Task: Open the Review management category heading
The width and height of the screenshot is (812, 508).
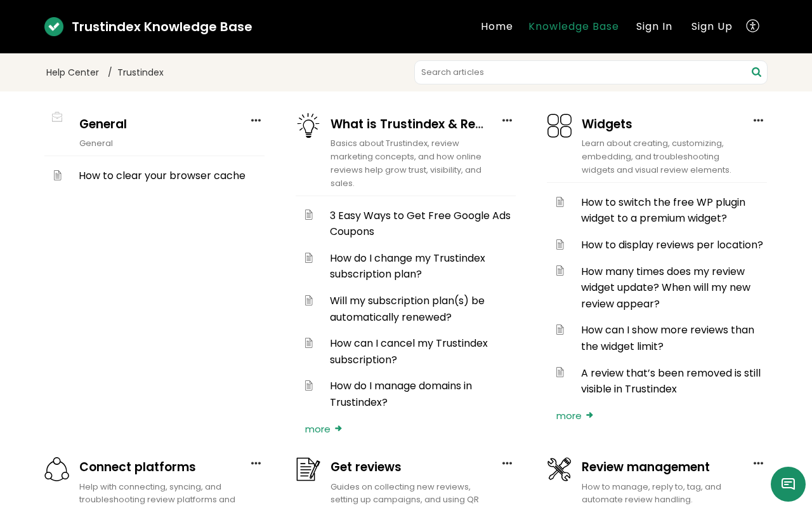Action: point(646,467)
